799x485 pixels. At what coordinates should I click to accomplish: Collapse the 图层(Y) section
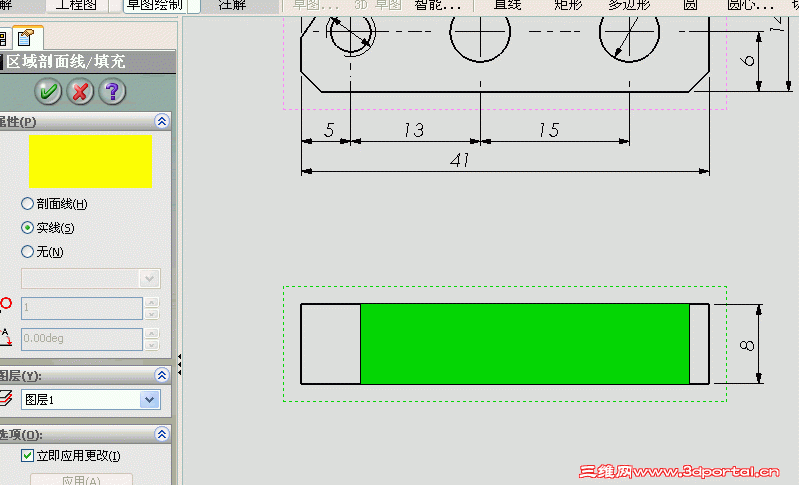tap(162, 375)
